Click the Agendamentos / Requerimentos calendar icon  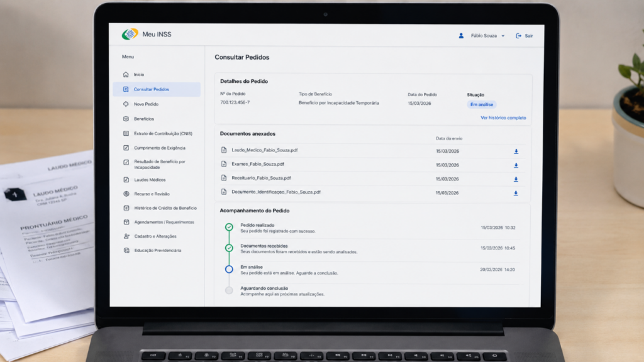coord(126,222)
